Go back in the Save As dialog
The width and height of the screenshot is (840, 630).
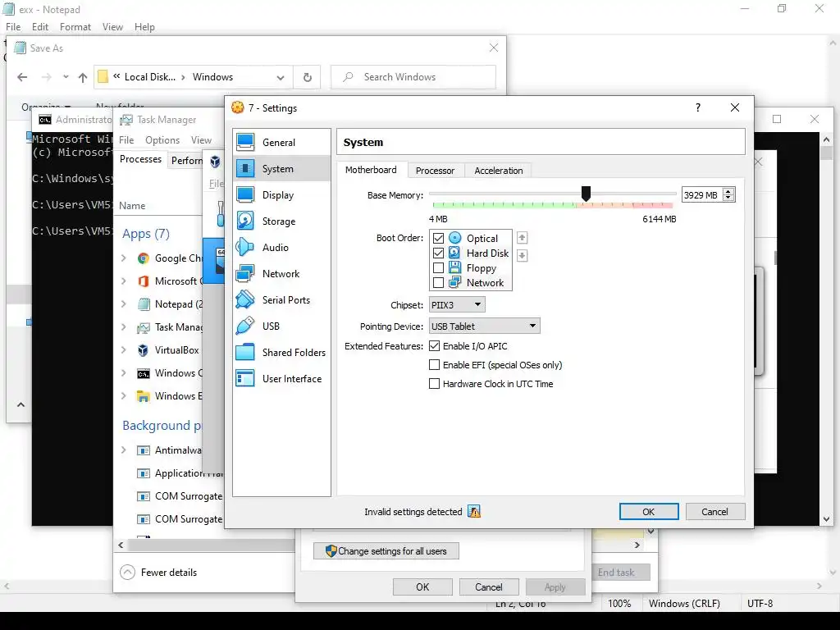coord(22,77)
